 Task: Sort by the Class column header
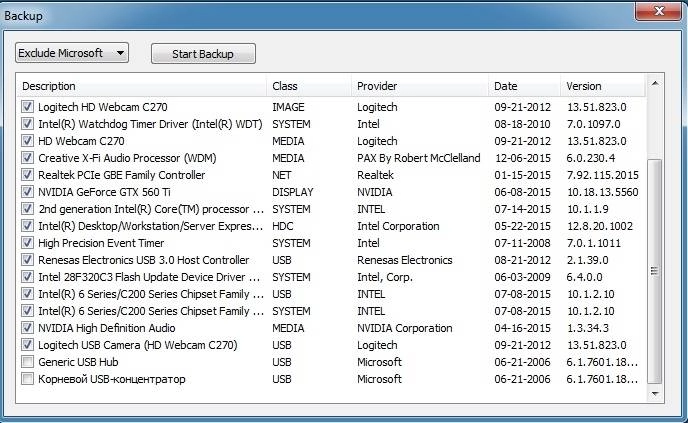309,86
